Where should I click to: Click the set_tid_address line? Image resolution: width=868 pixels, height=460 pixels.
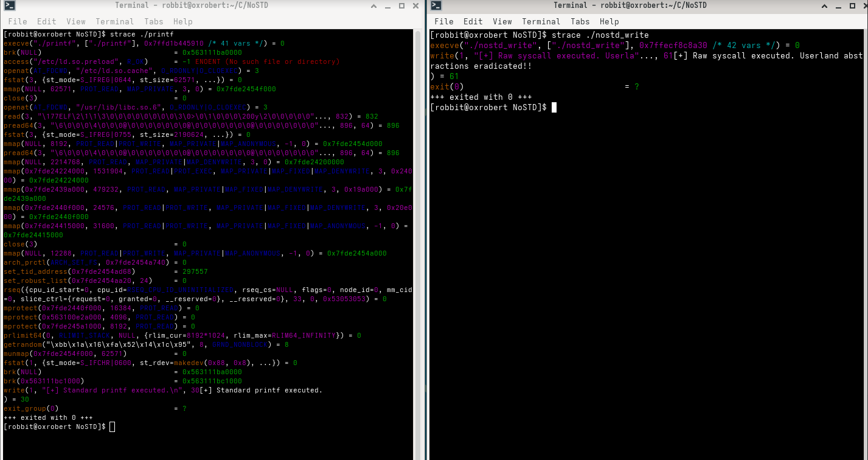click(x=106, y=271)
